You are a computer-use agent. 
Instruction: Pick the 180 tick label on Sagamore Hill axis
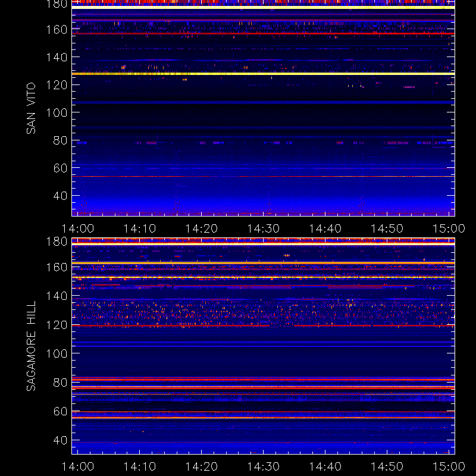(57, 242)
